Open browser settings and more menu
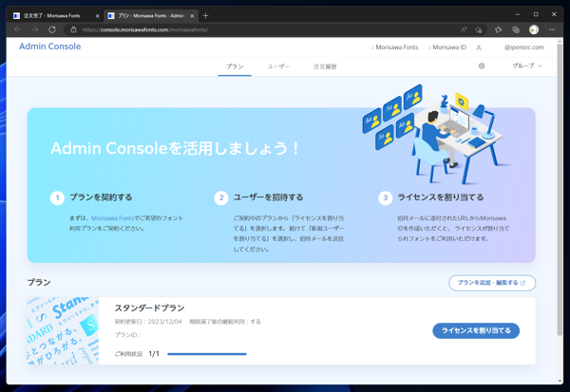 coord(552,29)
